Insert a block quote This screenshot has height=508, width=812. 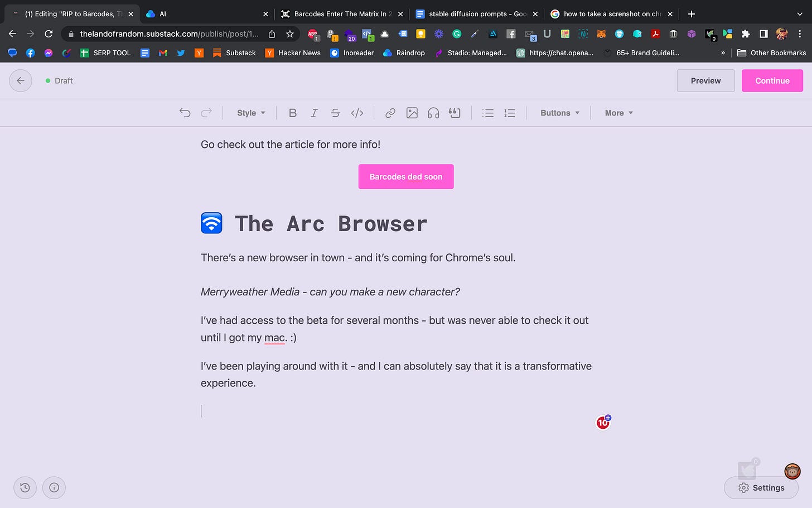click(455, 113)
